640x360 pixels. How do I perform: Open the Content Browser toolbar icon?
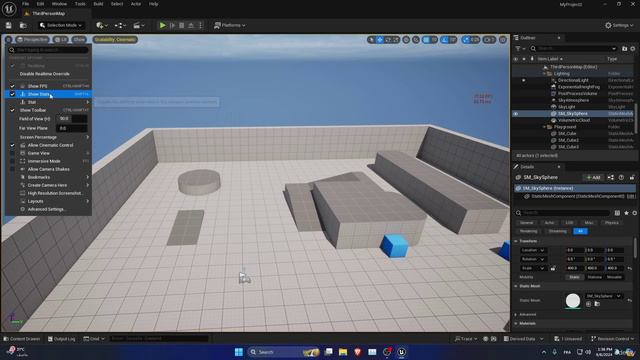tap(23, 25)
